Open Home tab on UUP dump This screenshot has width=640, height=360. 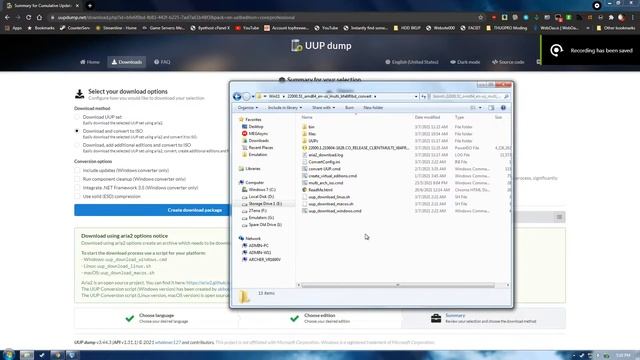coord(89,62)
